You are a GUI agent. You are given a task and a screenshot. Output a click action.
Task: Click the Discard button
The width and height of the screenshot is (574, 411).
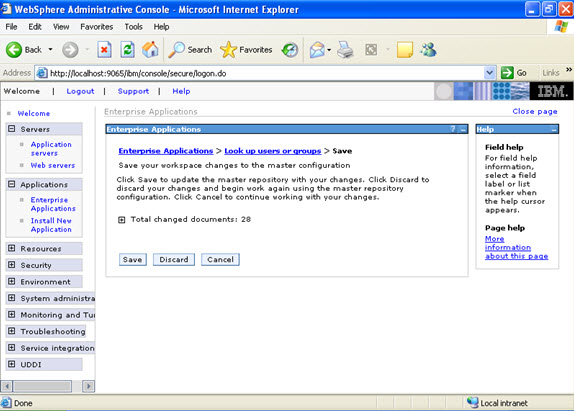coord(174,259)
